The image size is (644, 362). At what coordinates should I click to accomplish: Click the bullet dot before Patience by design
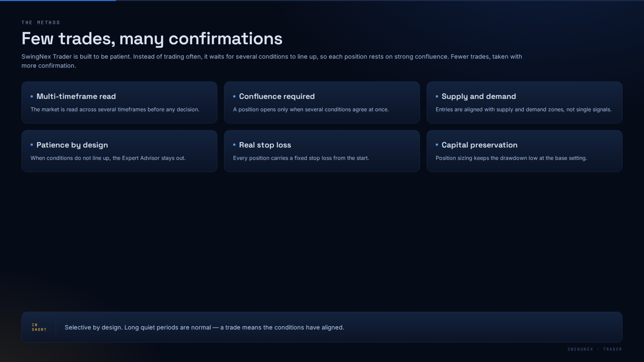tap(32, 145)
